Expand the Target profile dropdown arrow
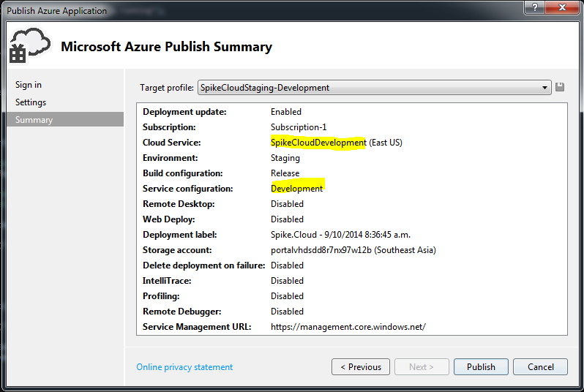 544,88
